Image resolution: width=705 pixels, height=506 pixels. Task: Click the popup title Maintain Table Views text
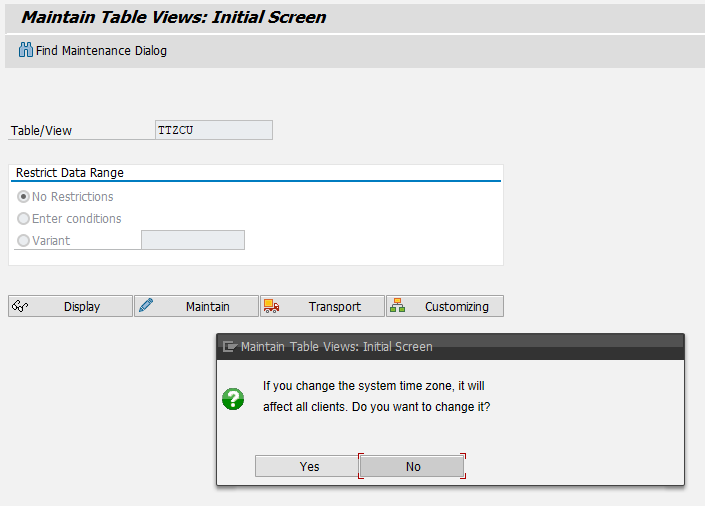coord(337,347)
